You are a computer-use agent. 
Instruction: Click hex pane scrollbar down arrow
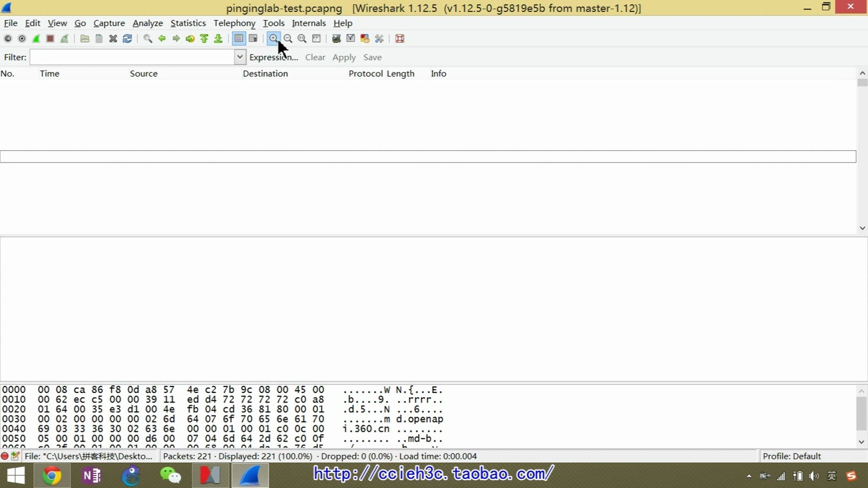[x=862, y=442]
